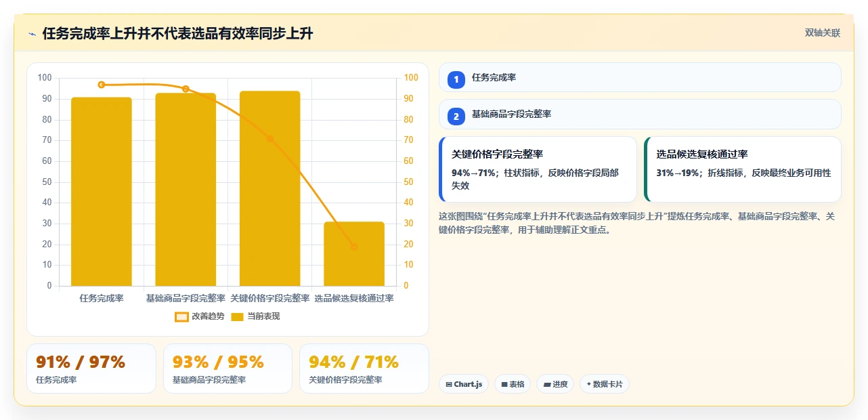Image resolution: width=868 pixels, height=420 pixels.
Task: Select the 基础商品字段完整率 bar
Action: [186, 190]
